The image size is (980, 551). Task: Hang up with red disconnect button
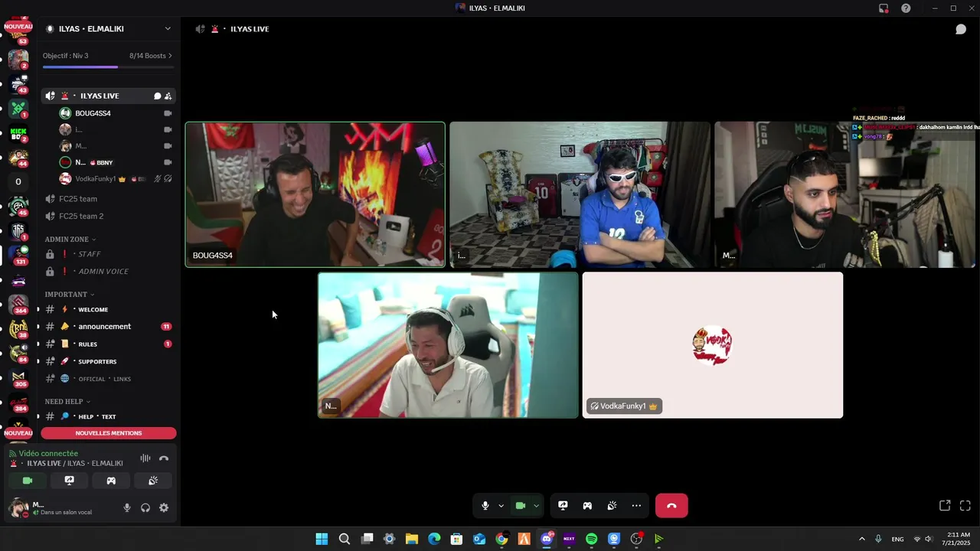click(x=671, y=506)
